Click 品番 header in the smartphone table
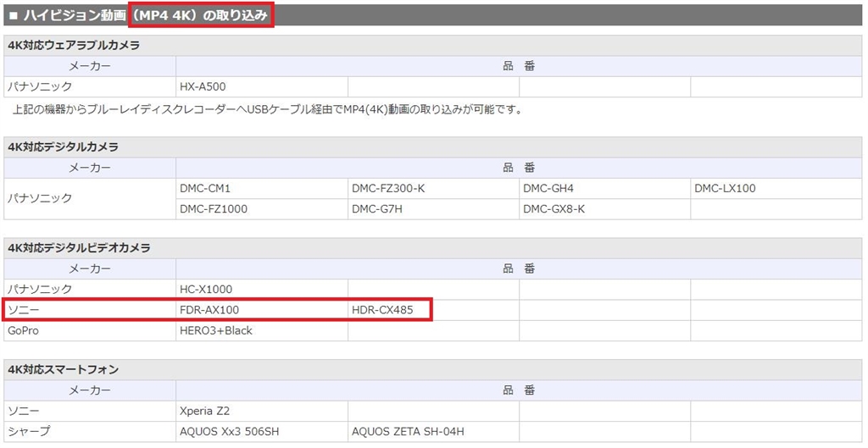The height and width of the screenshot is (448, 868). click(x=519, y=390)
